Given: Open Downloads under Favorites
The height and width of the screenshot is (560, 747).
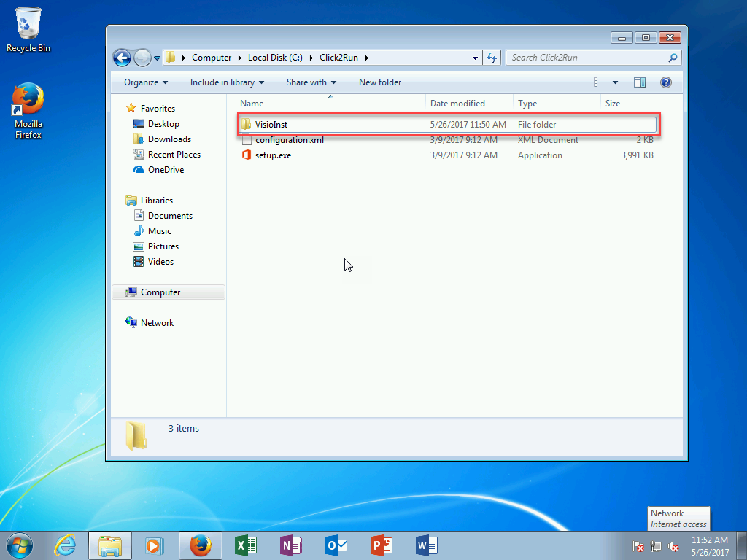Looking at the screenshot, I should (x=169, y=139).
